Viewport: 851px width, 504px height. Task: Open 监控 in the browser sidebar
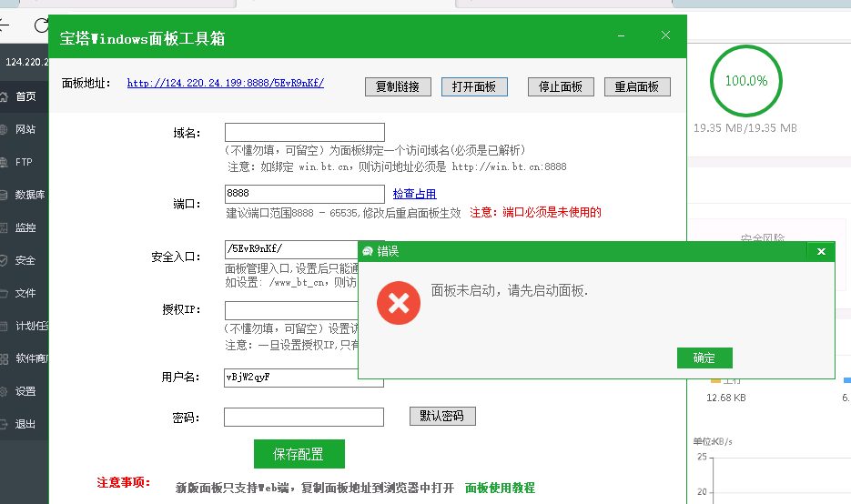pyautogui.click(x=25, y=227)
